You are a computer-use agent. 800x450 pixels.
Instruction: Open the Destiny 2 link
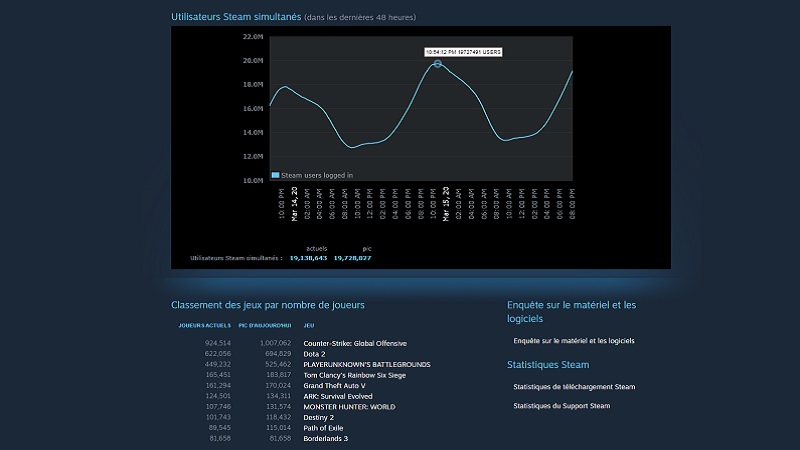(x=318, y=417)
